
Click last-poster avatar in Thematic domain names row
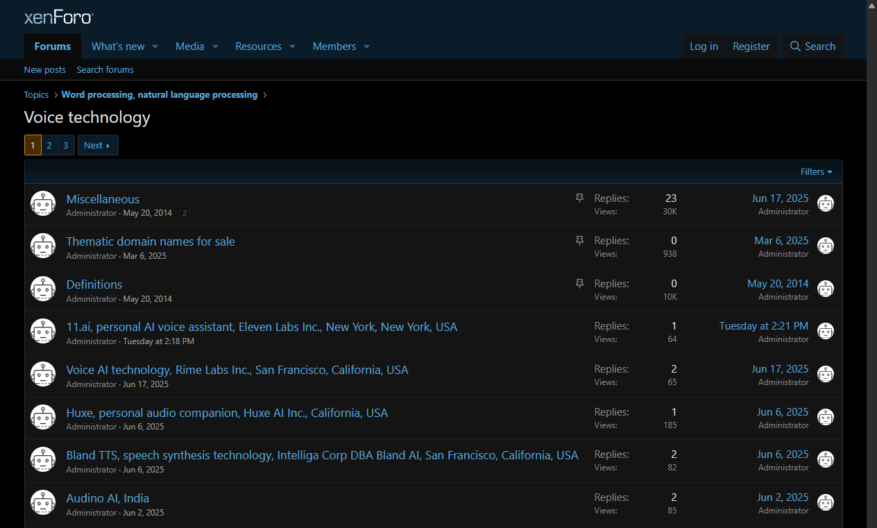pyautogui.click(x=826, y=246)
